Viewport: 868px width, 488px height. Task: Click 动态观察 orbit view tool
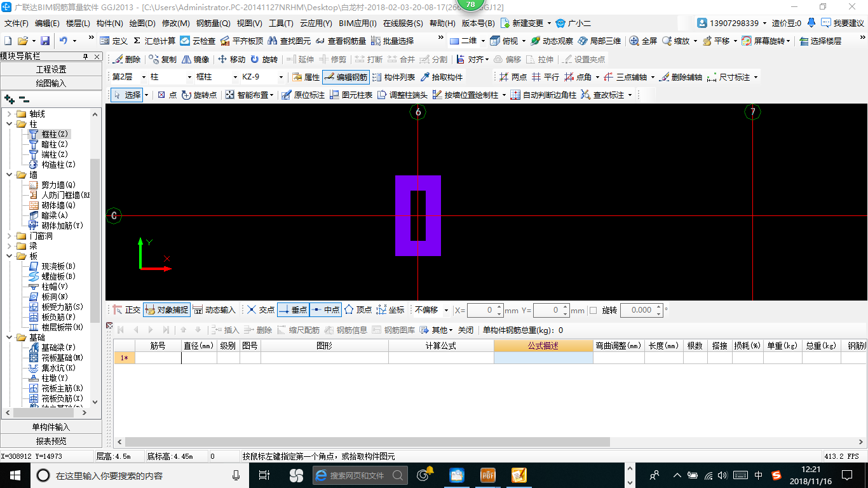coord(552,41)
